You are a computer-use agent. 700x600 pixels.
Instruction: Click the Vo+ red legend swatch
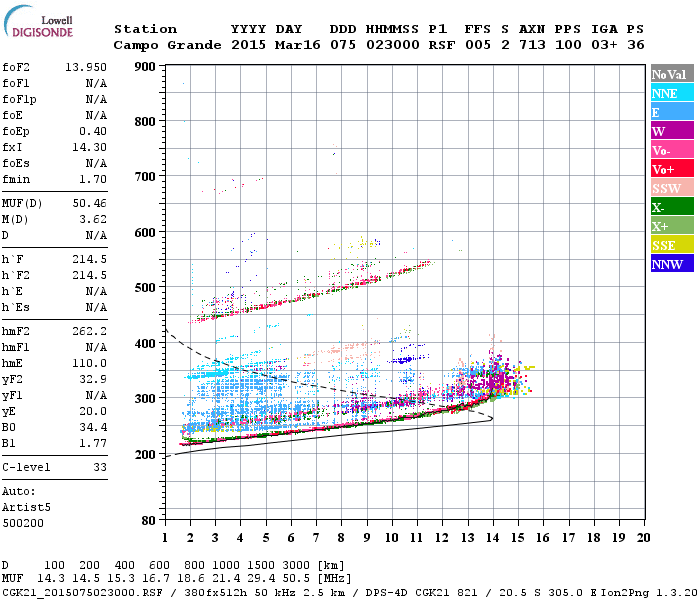tap(672, 169)
